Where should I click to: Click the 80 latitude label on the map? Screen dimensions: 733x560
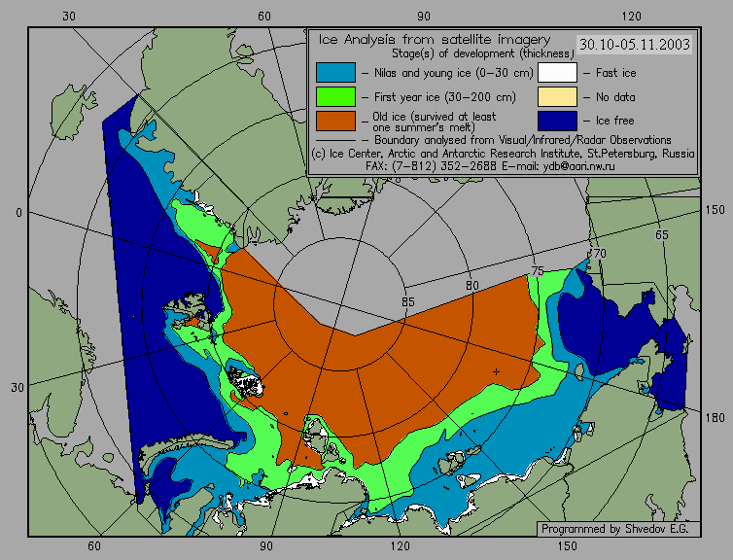[472, 286]
